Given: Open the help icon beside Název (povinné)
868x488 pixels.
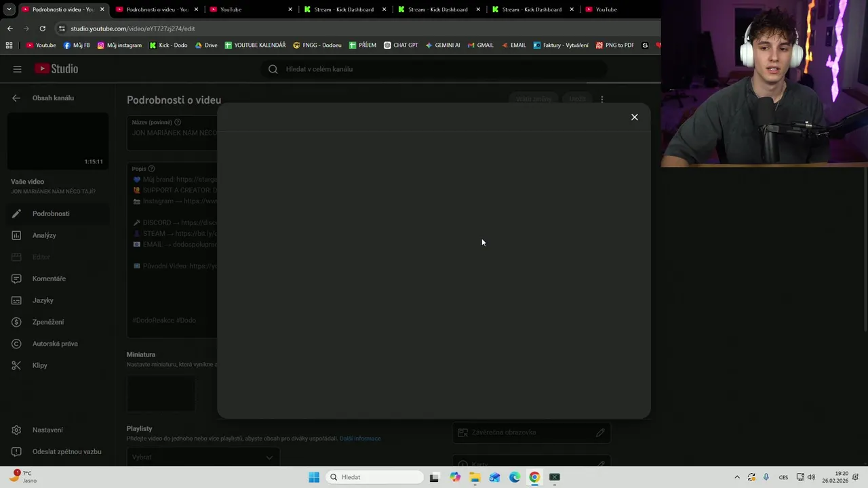Looking at the screenshot, I should (178, 123).
